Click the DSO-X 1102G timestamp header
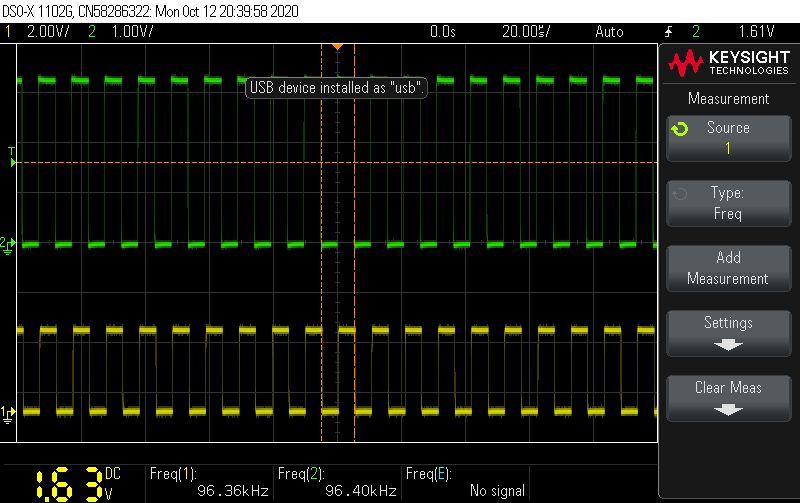Screen dimensions: 800x503 (151, 11)
